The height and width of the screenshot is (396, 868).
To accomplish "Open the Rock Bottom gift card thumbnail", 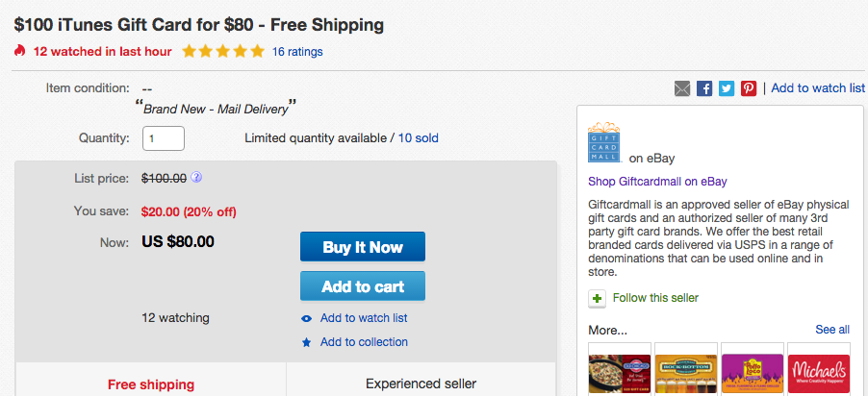I will pos(685,370).
